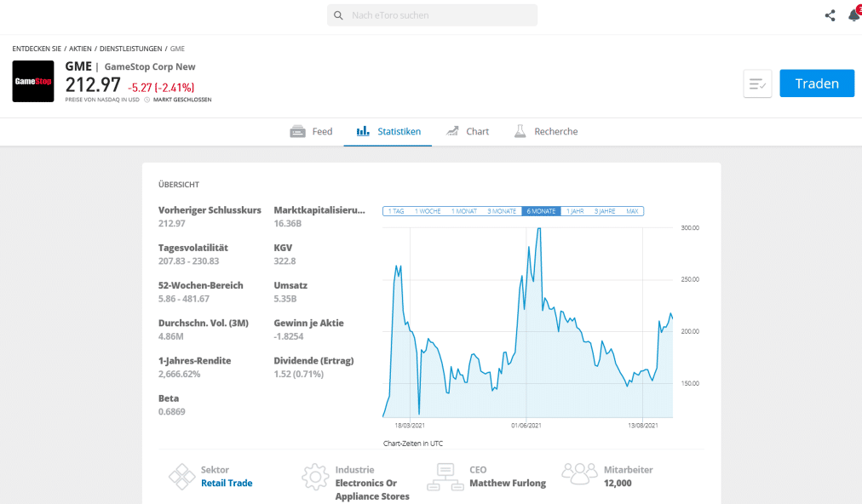Click the MARKT GESCHLOSSEN status text

click(182, 100)
